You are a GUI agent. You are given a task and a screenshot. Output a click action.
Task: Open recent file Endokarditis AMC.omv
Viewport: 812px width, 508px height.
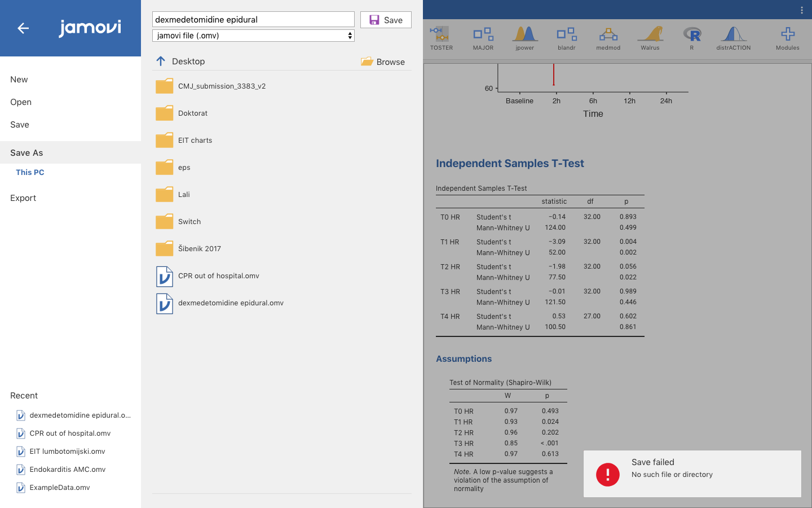[61, 470]
